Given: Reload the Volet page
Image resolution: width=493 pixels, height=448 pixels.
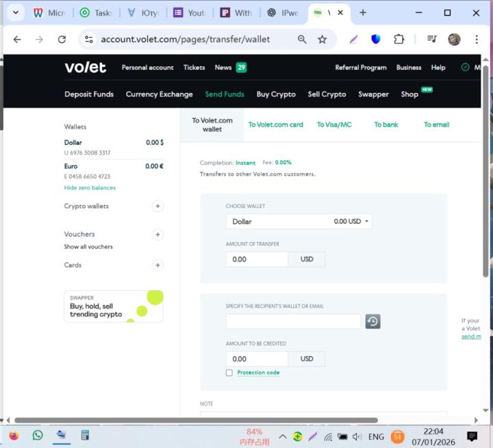Looking at the screenshot, I should tap(62, 39).
